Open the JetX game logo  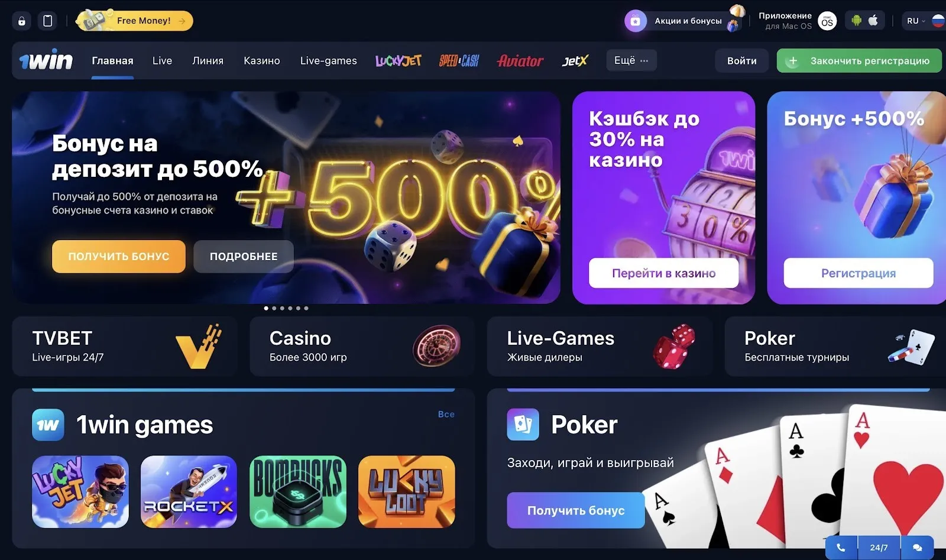click(x=575, y=61)
